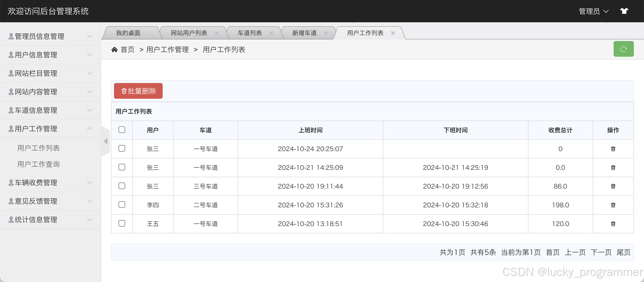Click 尾页 pagination link
Image resolution: width=644 pixels, height=282 pixels.
click(x=623, y=252)
